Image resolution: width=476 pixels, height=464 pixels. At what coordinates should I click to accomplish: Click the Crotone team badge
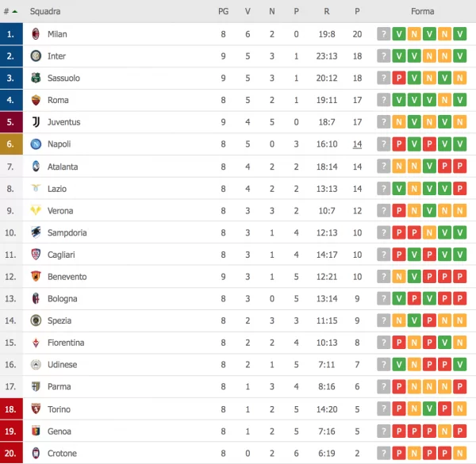coord(35,453)
